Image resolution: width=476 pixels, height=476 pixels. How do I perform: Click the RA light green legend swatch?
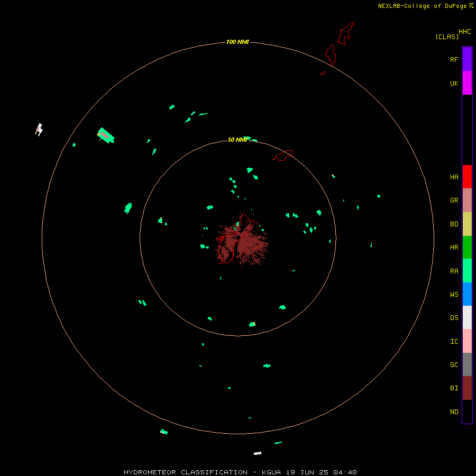[467, 271]
